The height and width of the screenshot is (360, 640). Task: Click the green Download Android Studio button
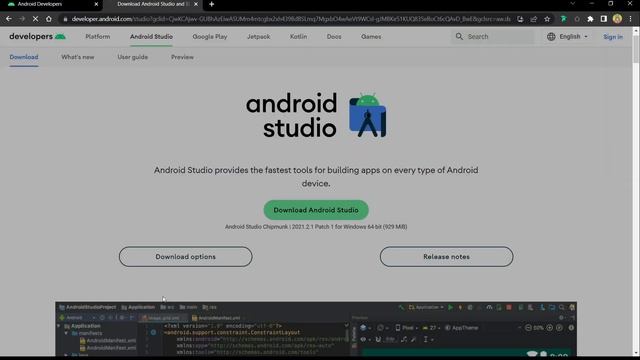pos(316,210)
